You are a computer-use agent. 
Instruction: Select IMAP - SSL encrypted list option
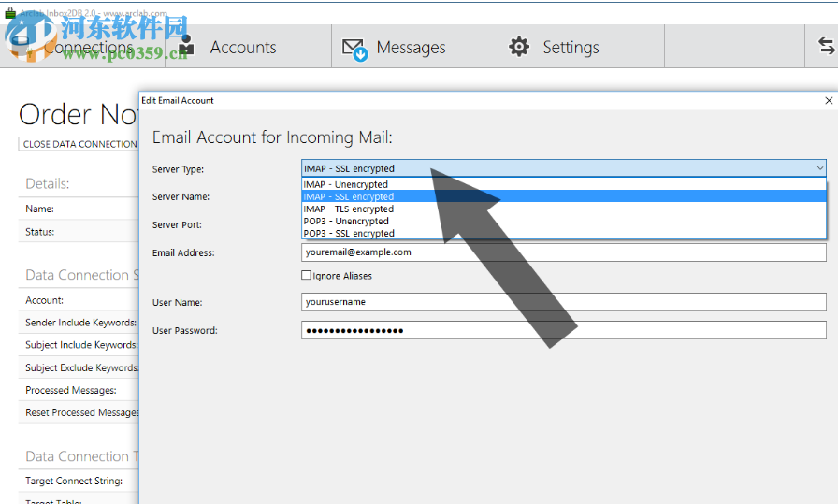564,196
